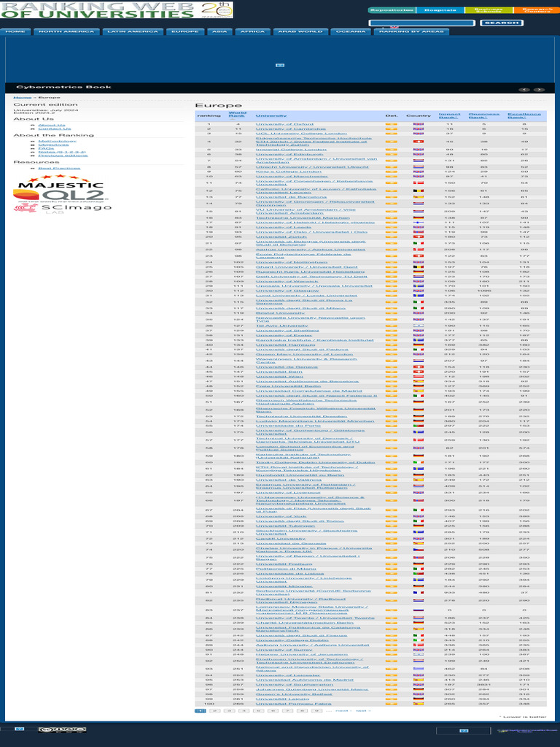560x747 pixels.
Task: Open Universitat Pompeu Fabra link
Action: tap(293, 704)
